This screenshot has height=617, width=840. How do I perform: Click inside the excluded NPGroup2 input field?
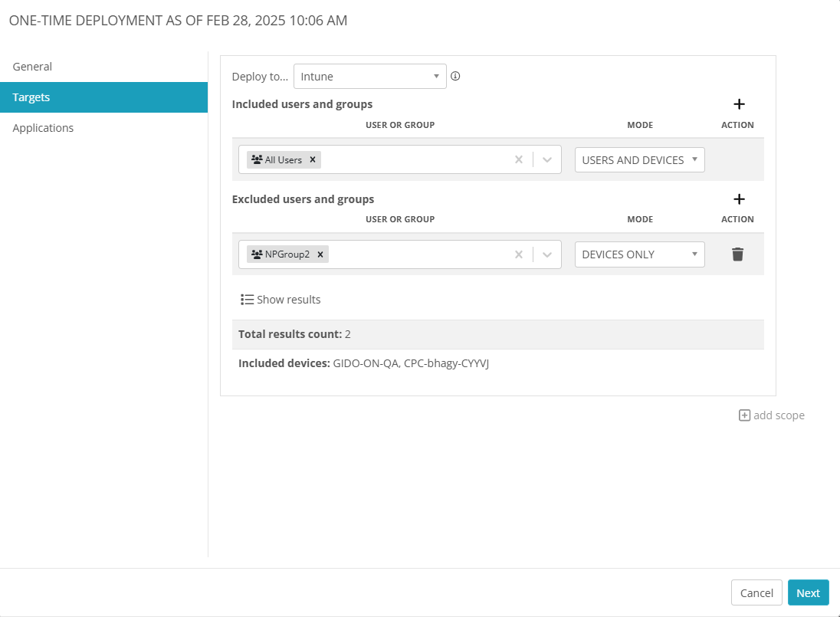pyautogui.click(x=418, y=254)
